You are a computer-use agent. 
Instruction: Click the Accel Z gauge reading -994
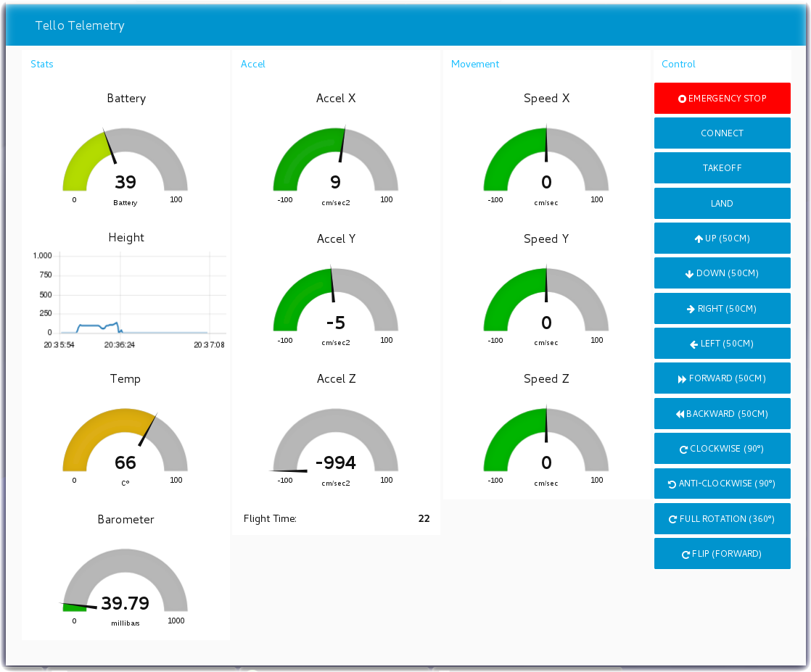point(336,444)
